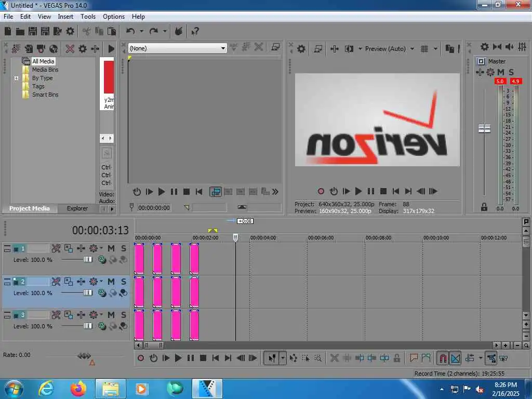
Task: Open the (None) dropdown in Trimmer
Action: click(x=222, y=48)
